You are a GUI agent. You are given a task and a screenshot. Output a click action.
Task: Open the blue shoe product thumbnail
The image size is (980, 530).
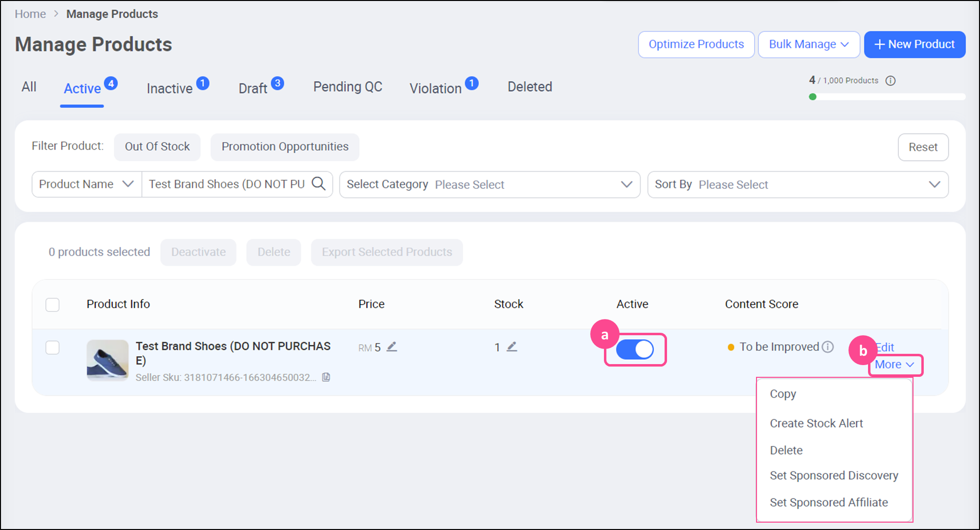(108, 360)
